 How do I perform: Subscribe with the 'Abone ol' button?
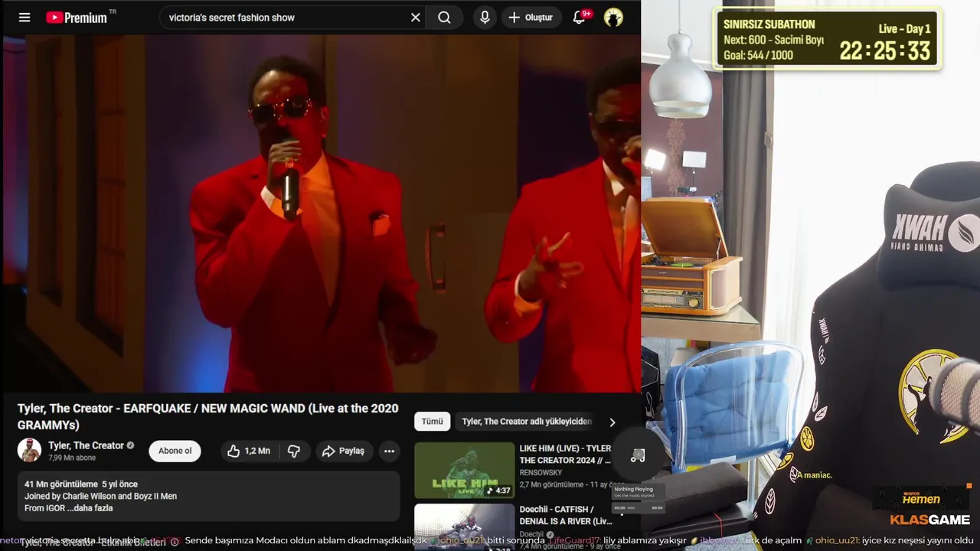[175, 451]
